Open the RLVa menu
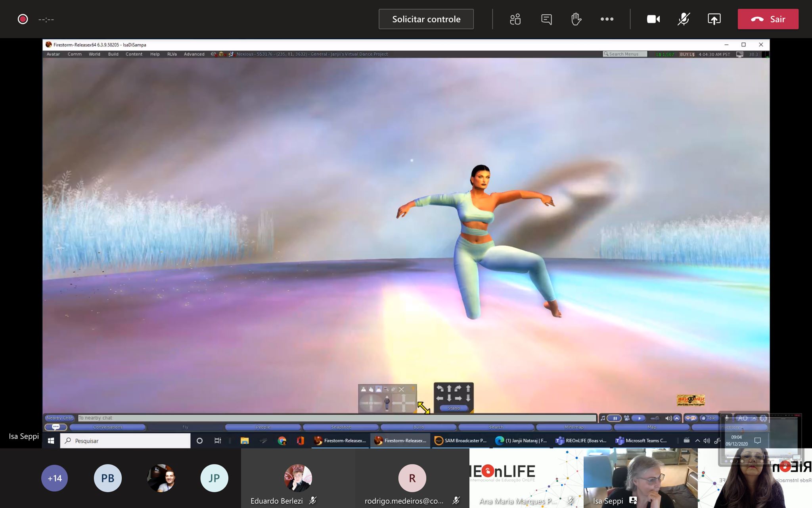 tap(172, 54)
